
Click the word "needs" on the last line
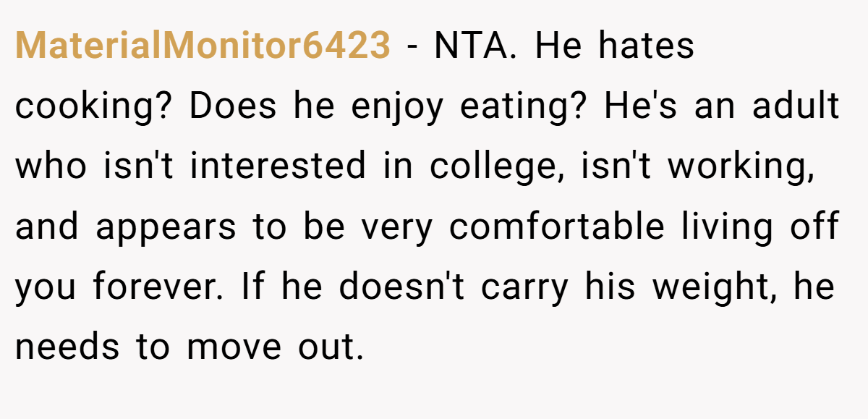67,347
